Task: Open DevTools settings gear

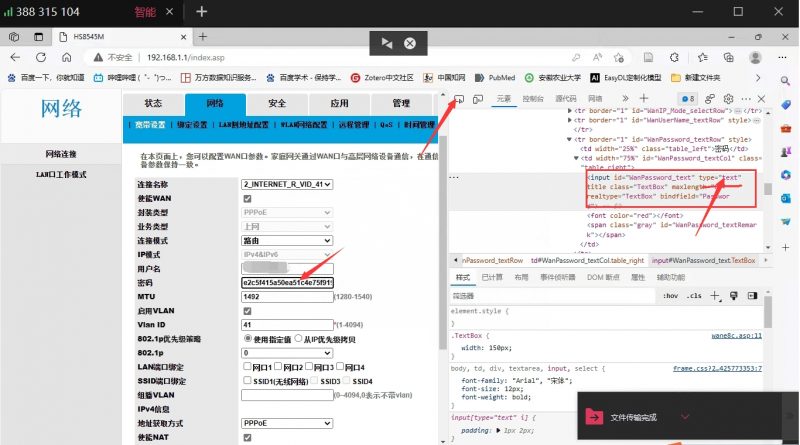Action: (x=729, y=98)
